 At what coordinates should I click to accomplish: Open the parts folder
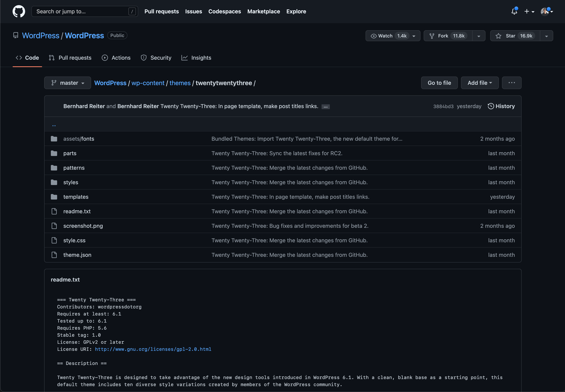pyautogui.click(x=70, y=153)
